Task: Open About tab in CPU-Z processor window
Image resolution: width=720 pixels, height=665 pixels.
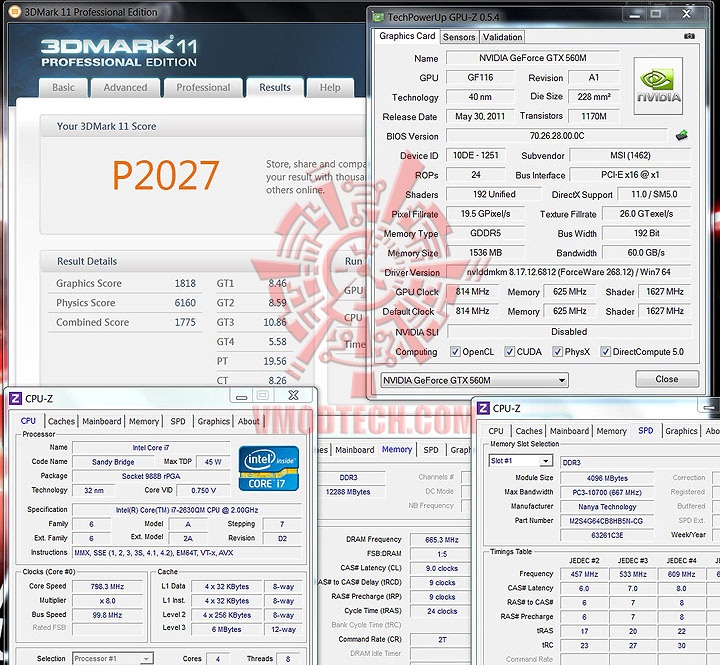Action: (x=248, y=421)
